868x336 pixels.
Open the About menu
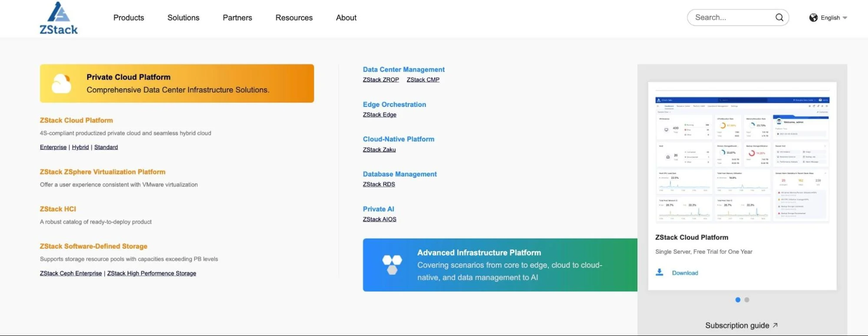coord(346,18)
